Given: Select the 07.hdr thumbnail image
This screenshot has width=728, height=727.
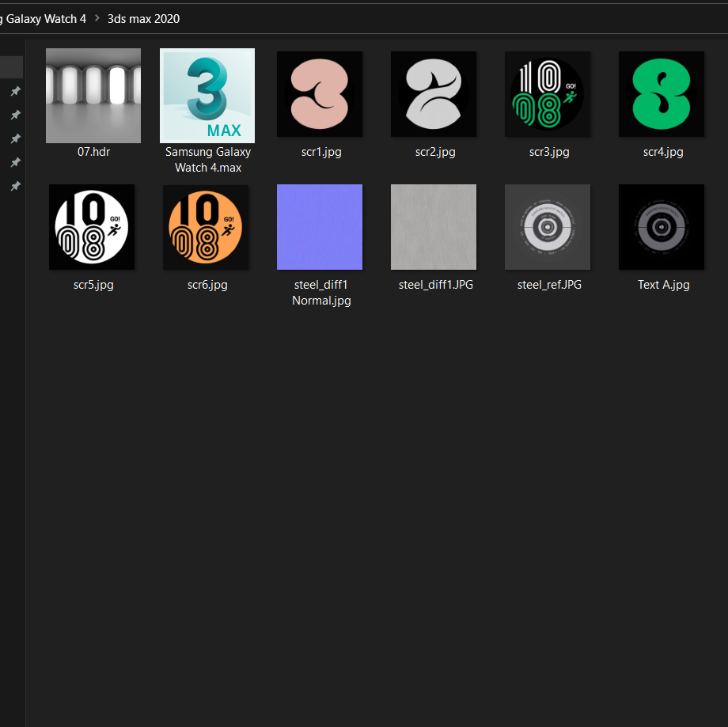Looking at the screenshot, I should [93, 96].
